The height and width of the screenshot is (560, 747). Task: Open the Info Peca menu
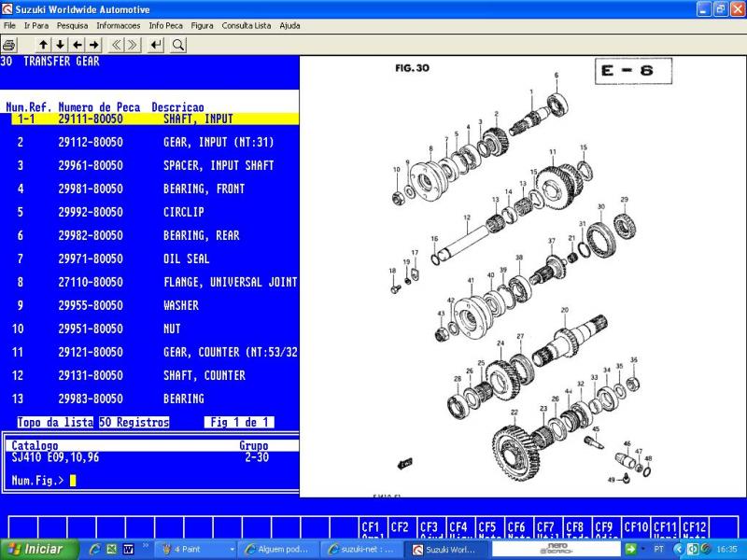165,25
